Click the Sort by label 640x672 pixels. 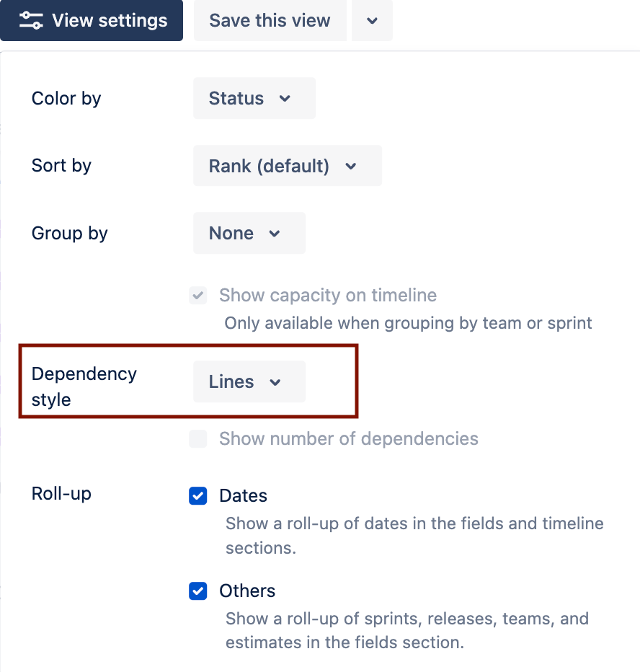[x=62, y=166]
